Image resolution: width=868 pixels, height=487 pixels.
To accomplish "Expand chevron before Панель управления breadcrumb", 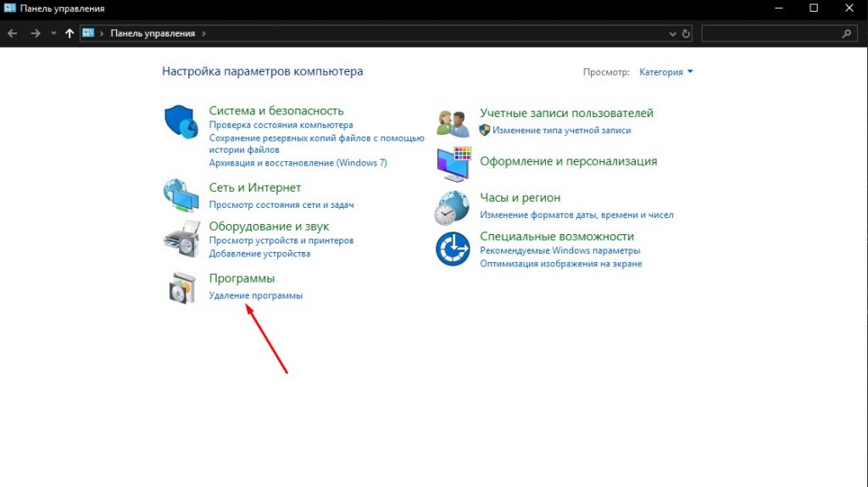I will (102, 33).
